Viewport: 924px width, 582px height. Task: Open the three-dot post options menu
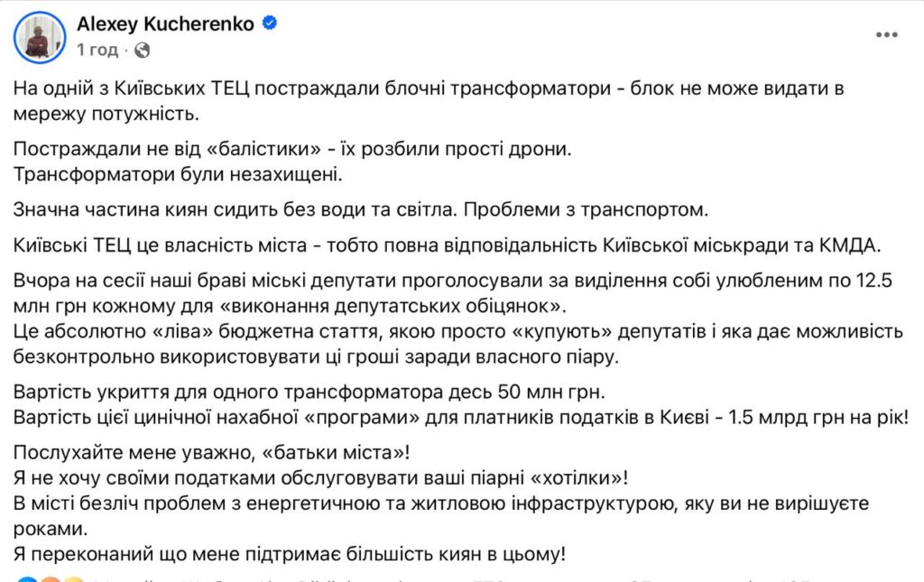click(x=887, y=37)
